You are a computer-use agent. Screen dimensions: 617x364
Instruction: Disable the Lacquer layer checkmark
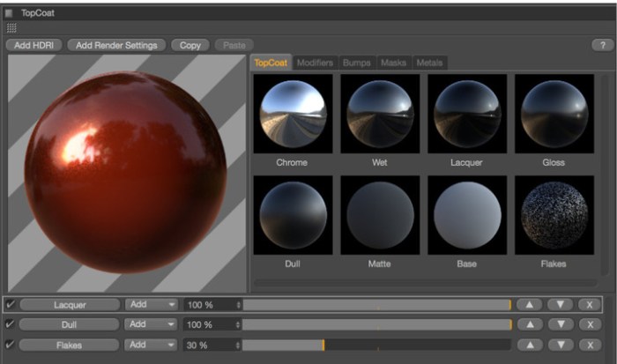(10, 304)
